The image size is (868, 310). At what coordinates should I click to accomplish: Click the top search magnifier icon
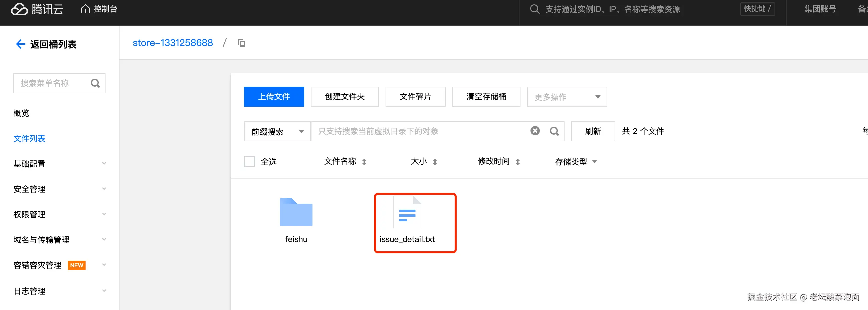[x=534, y=9]
